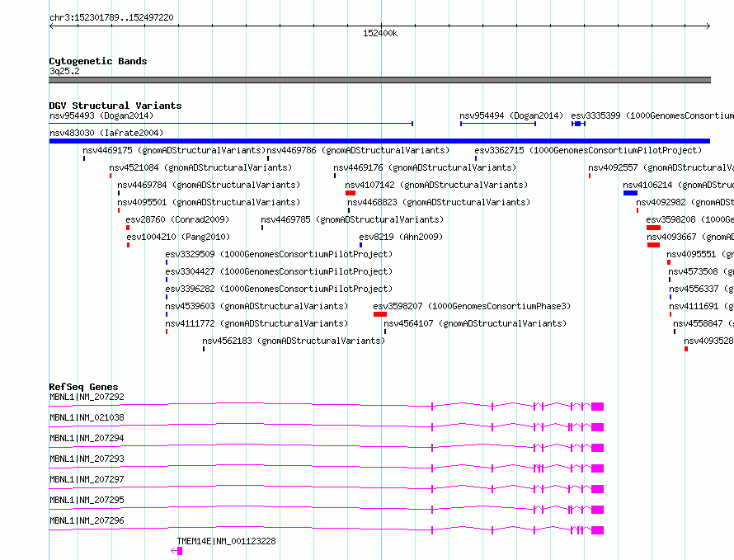Image resolution: width=734 pixels, height=560 pixels.
Task: Click the gray 3q25.2 cytogenetic band bar
Action: pos(379,80)
